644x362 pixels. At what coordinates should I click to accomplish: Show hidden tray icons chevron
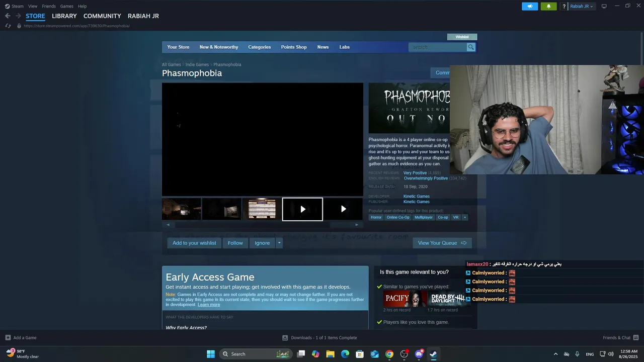[x=555, y=354]
